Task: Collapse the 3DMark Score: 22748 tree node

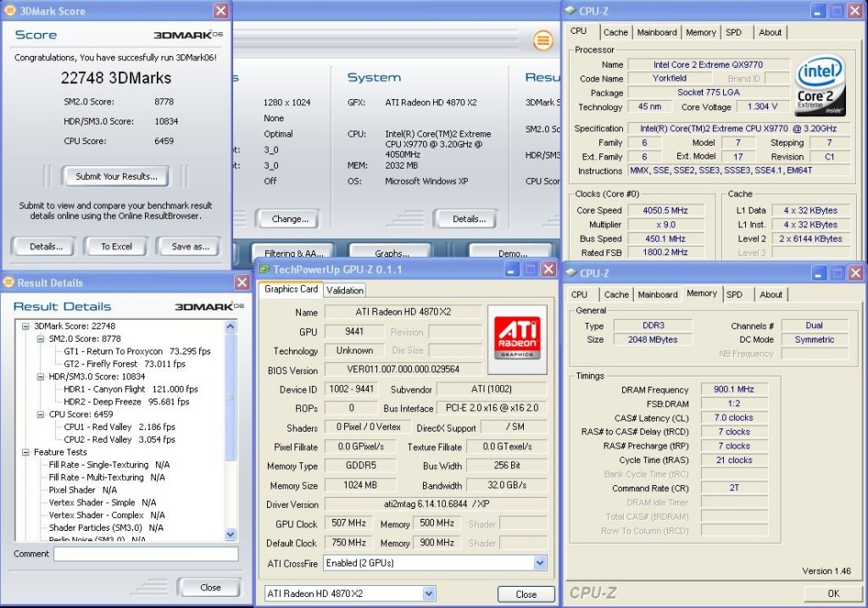Action: click(25, 326)
